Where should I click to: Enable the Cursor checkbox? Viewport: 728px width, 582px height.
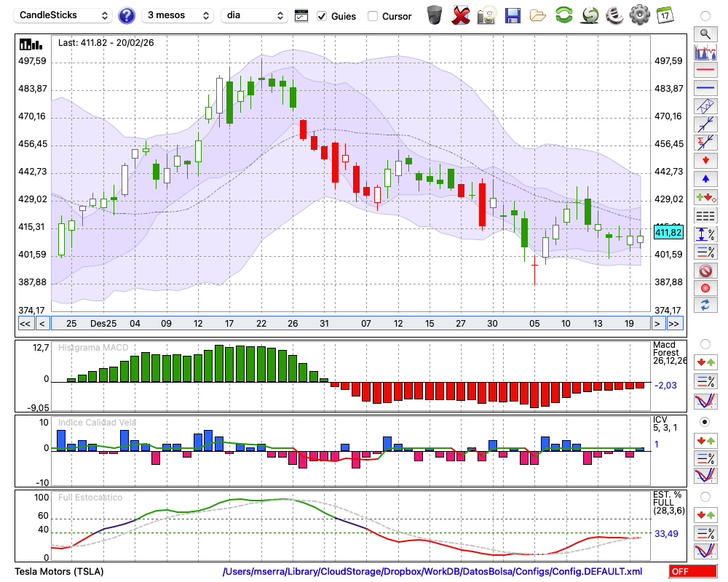click(373, 16)
